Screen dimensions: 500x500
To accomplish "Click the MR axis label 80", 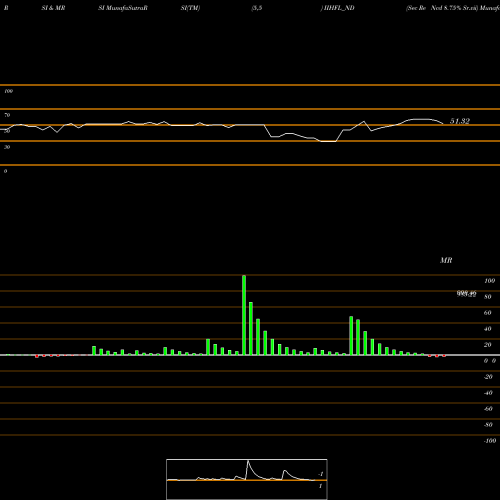I will pyautogui.click(x=488, y=297).
